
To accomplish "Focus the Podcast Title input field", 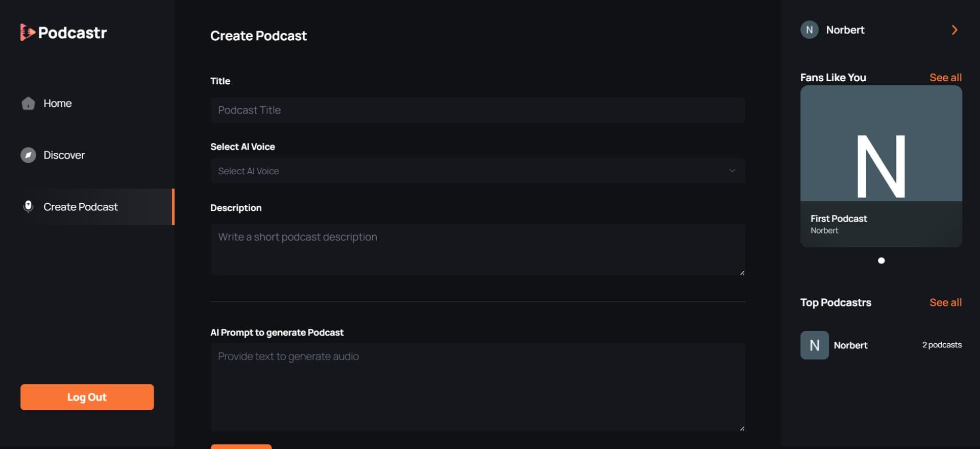I will 478,110.
